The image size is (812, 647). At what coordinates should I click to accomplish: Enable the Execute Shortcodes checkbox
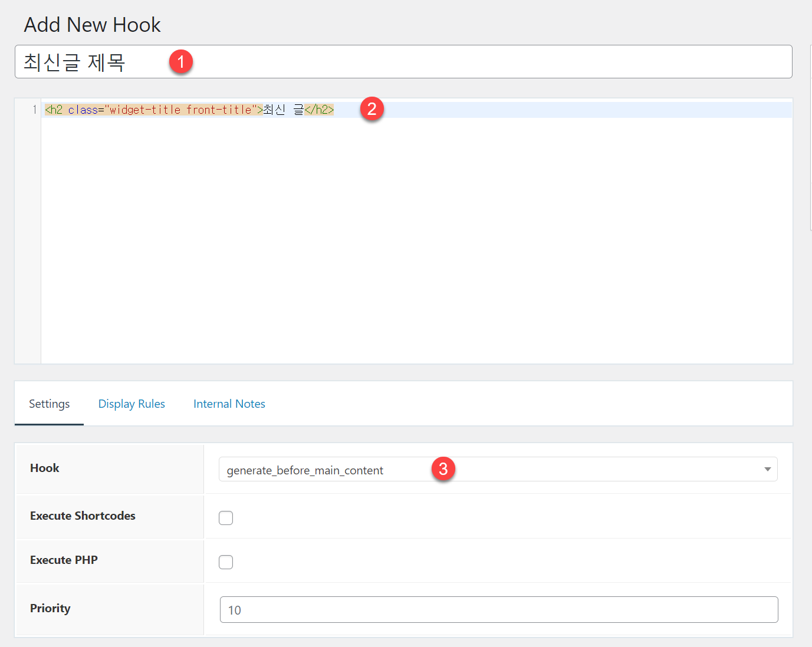(x=226, y=518)
